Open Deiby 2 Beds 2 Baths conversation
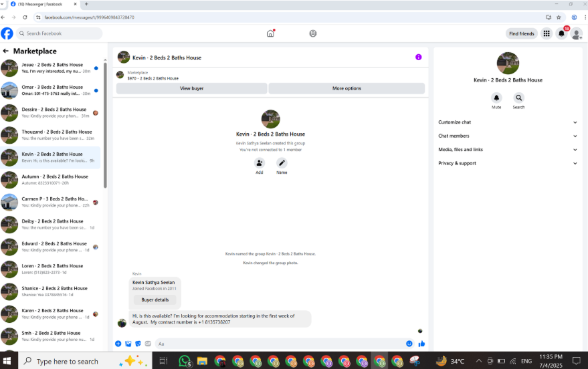 50,225
